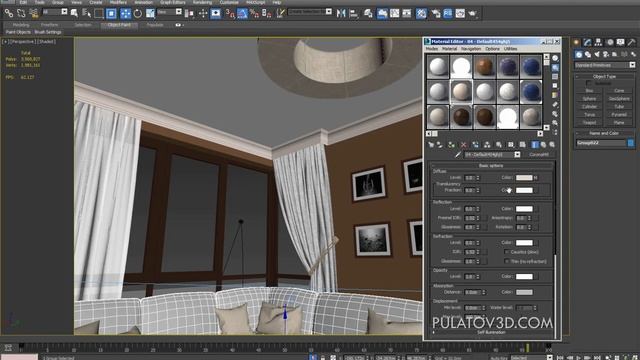Click the Mirror tool icon
The width and height of the screenshot is (640, 360).
[x=341, y=13]
